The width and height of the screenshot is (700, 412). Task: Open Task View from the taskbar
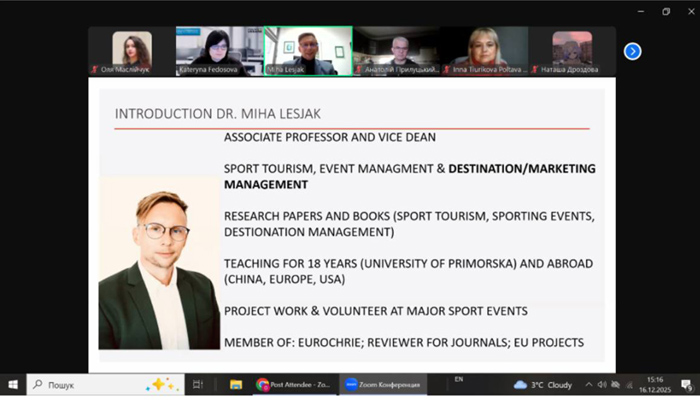pos(198,384)
